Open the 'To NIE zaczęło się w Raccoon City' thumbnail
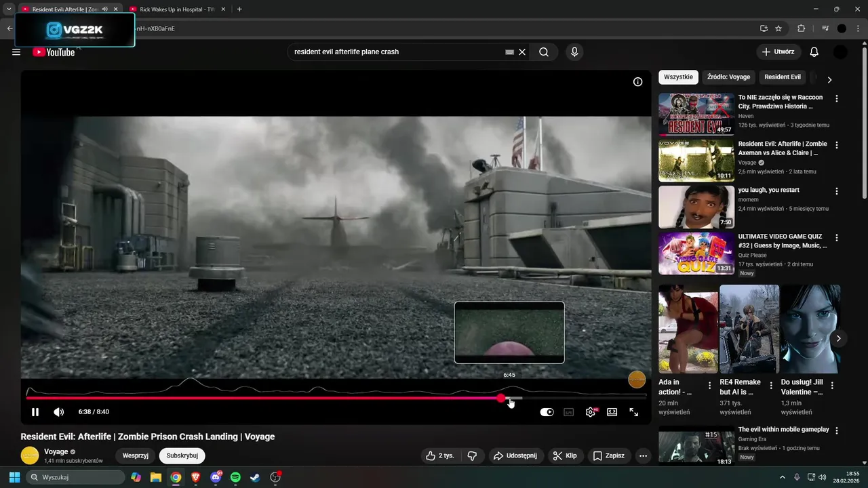 click(x=696, y=114)
